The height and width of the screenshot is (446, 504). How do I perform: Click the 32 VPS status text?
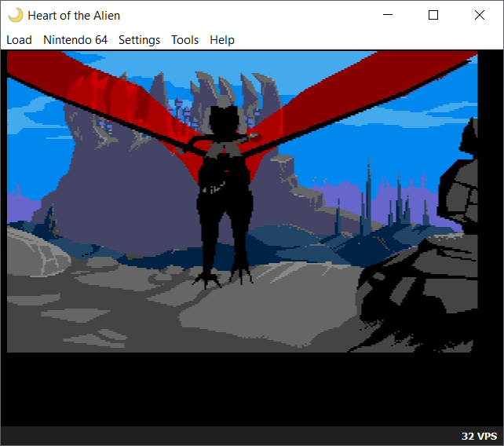(x=479, y=436)
